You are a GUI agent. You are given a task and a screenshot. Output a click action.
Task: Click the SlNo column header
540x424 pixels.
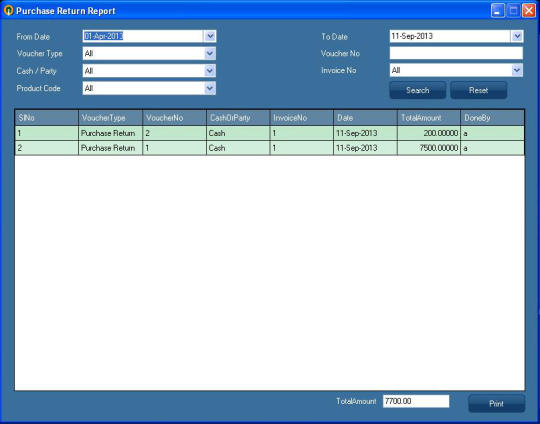47,118
